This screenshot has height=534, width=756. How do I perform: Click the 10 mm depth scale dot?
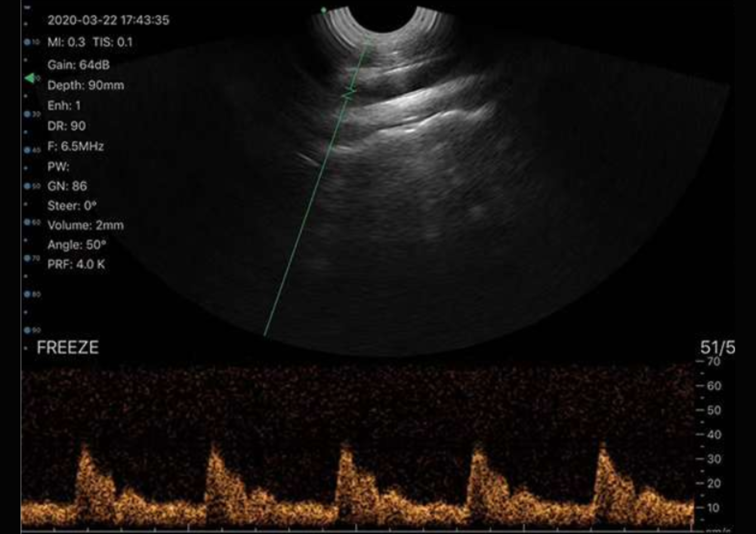point(27,42)
